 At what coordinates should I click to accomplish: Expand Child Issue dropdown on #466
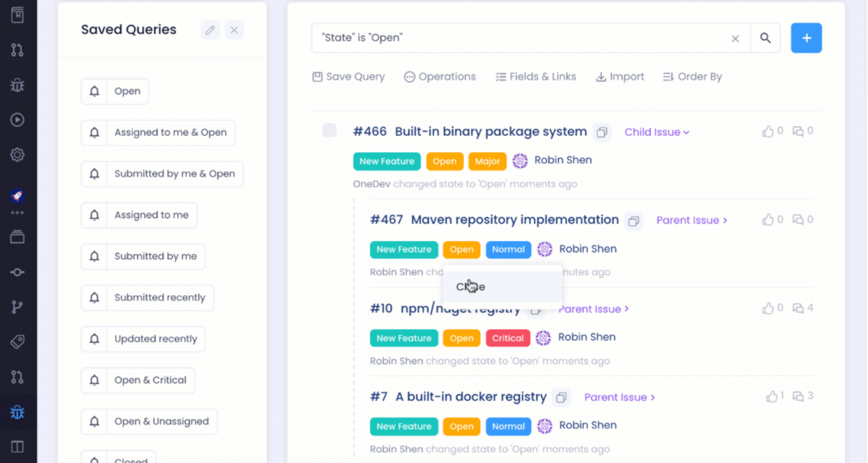[x=657, y=132]
